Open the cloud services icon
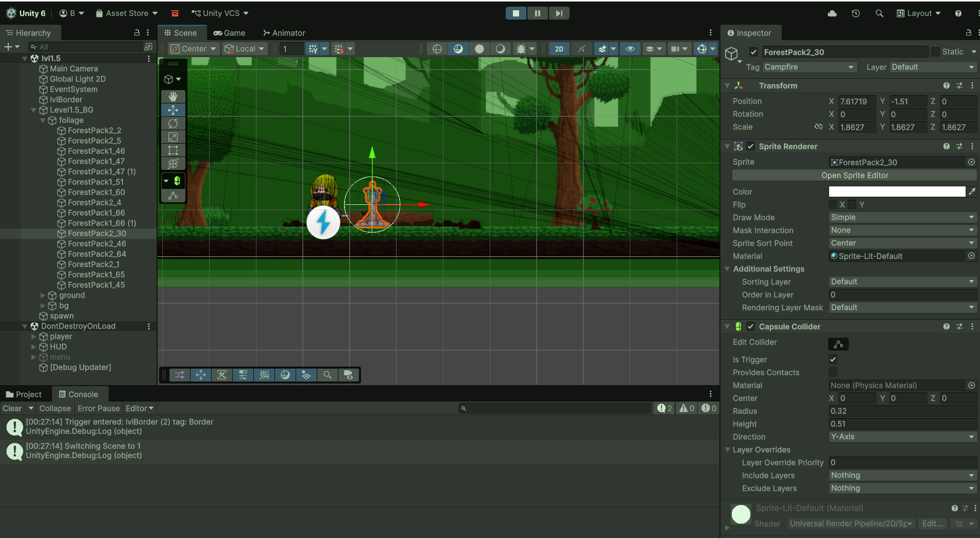 click(832, 13)
